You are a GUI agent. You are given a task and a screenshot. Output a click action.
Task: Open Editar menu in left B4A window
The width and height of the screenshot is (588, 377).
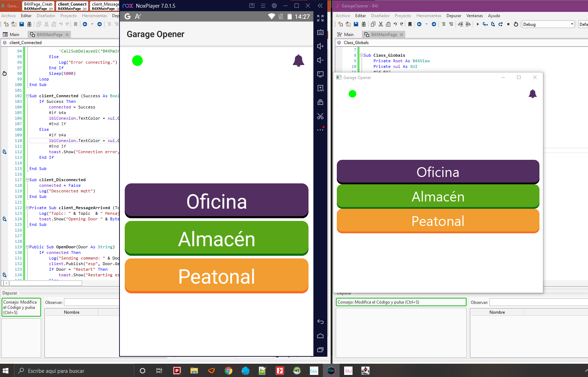tap(26, 16)
